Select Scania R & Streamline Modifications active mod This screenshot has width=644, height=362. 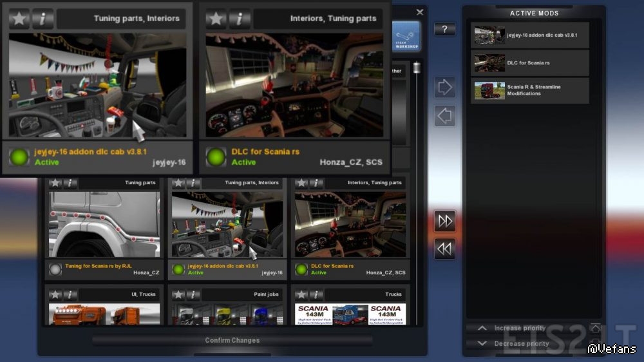click(x=530, y=90)
